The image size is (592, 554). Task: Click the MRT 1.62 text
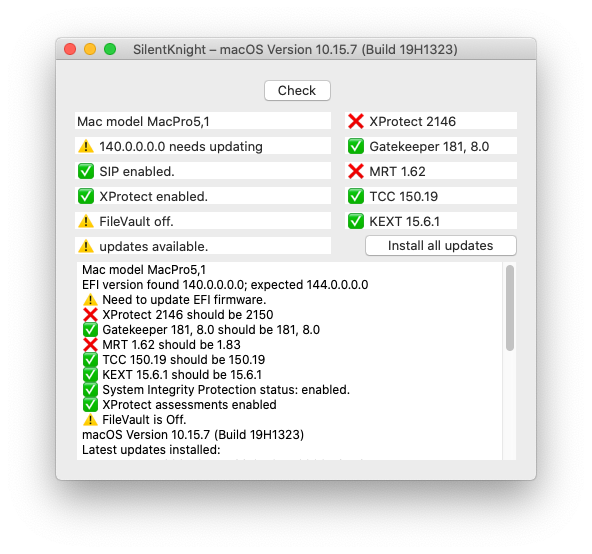click(397, 171)
